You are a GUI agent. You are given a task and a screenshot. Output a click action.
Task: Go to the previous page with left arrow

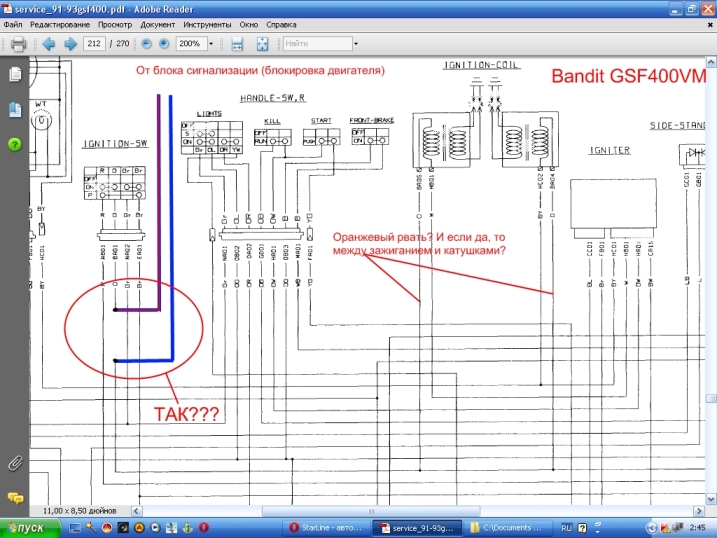(x=48, y=44)
